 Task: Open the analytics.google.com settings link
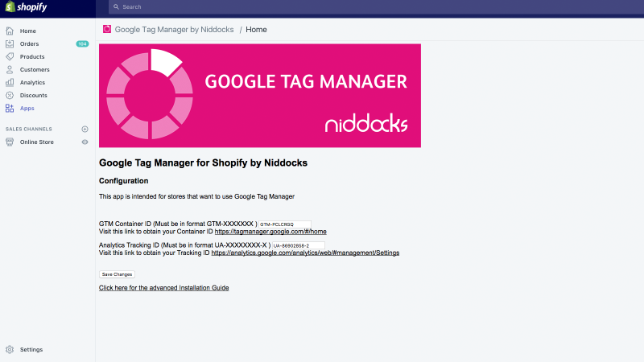[x=305, y=253]
